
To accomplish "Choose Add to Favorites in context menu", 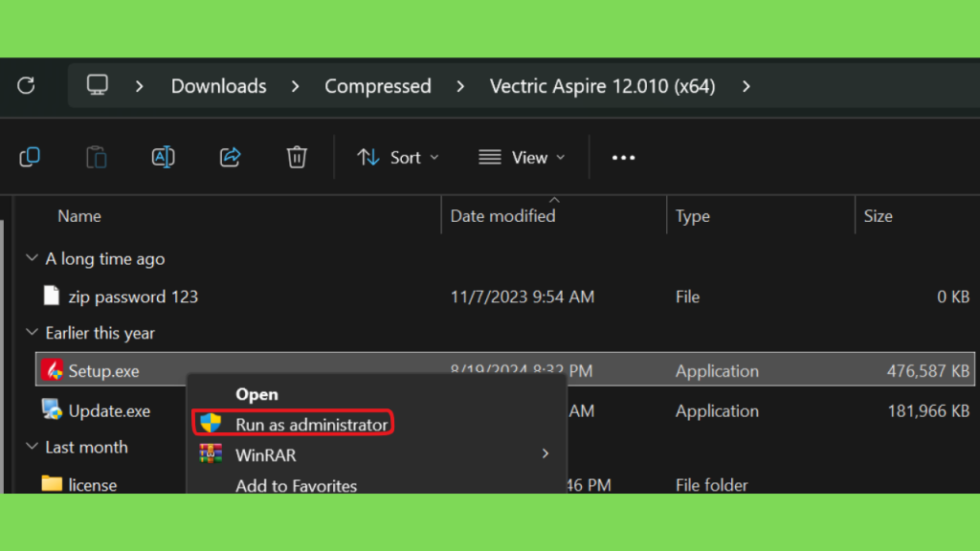I will 297,485.
